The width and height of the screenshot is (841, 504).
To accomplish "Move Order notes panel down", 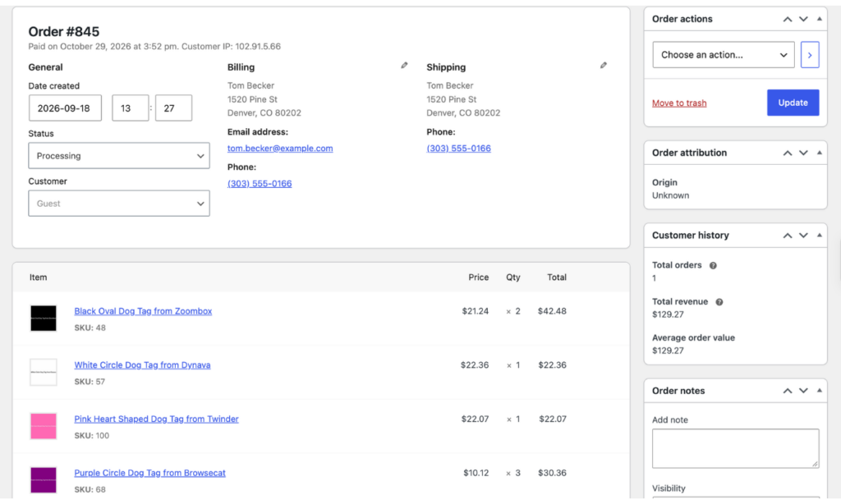I will click(803, 391).
